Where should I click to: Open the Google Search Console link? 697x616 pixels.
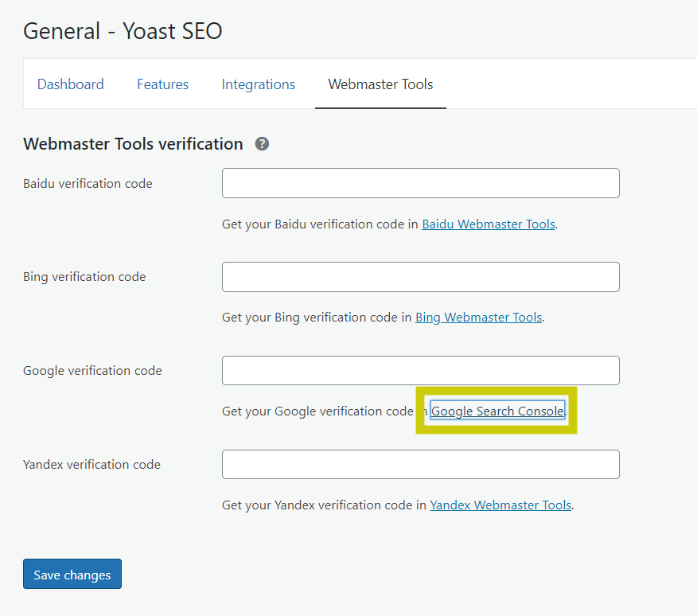click(x=497, y=411)
